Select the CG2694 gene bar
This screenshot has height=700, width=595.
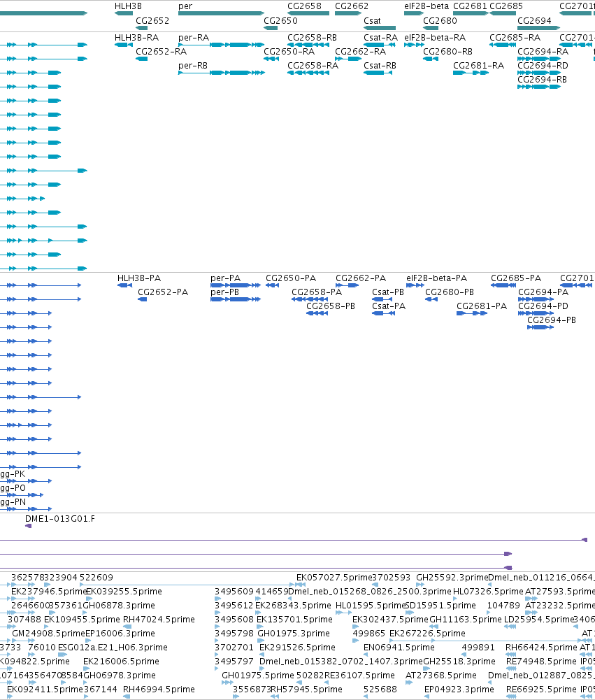pyautogui.click(x=539, y=28)
